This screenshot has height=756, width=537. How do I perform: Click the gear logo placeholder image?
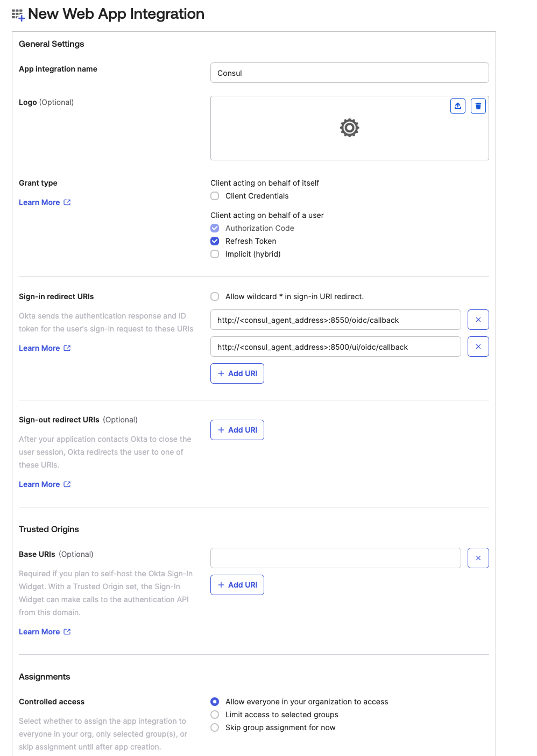349,128
